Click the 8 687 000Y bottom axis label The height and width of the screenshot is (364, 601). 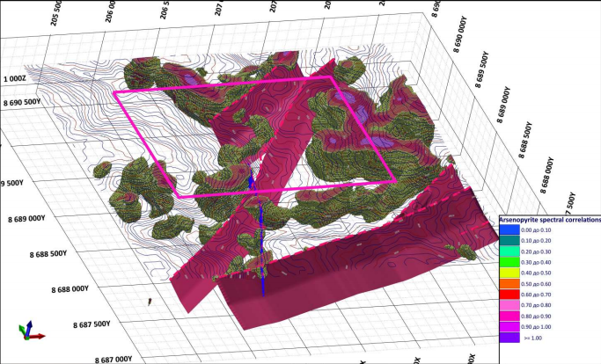pyautogui.click(x=114, y=360)
